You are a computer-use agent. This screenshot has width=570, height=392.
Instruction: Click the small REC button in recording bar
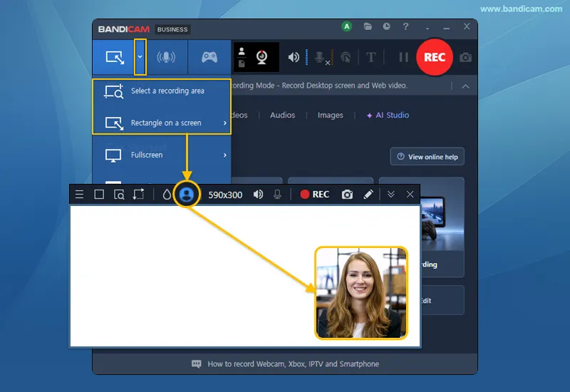tap(314, 195)
